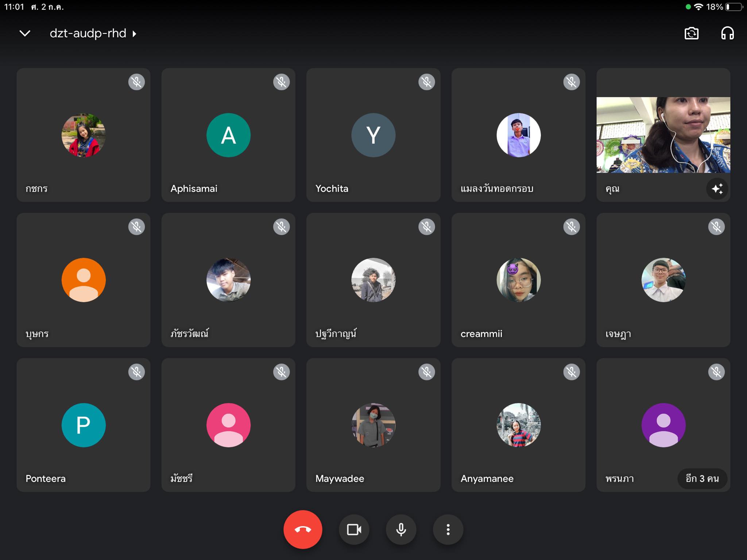Select มัชชรี's pink default avatar
Screen dimensions: 747x560
pyautogui.click(x=228, y=425)
